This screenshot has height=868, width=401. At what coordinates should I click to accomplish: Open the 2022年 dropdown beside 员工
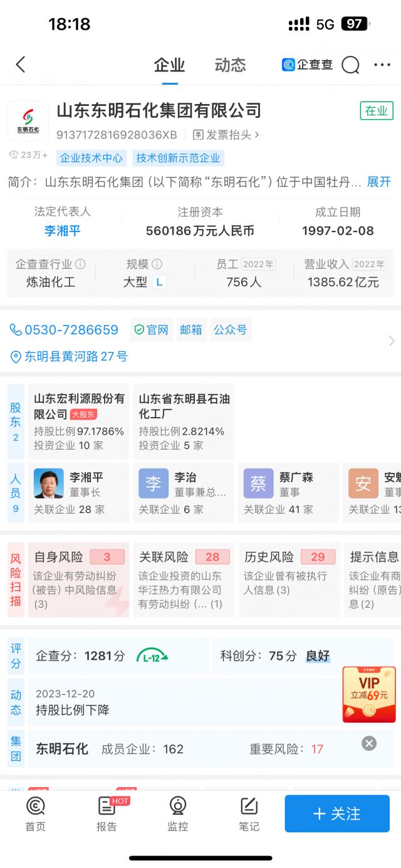(x=259, y=264)
